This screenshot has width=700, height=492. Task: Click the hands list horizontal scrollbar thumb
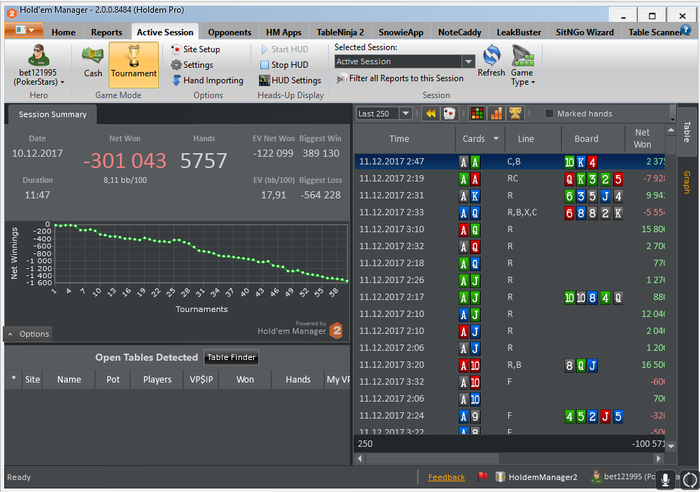(432, 459)
